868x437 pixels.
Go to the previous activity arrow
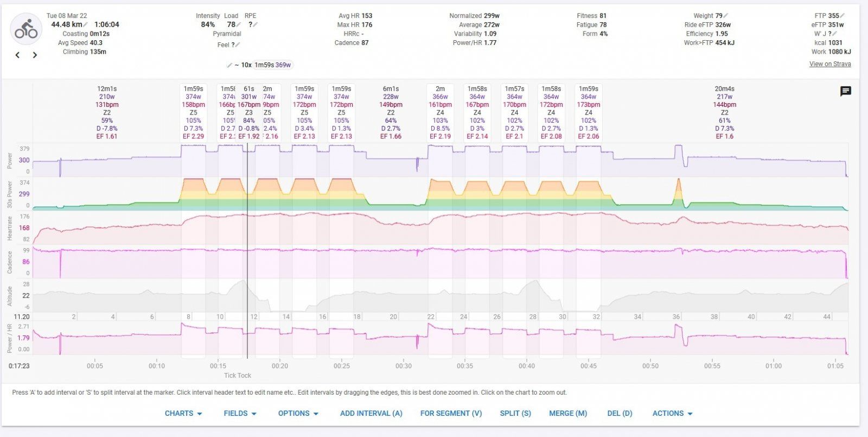tap(18, 55)
